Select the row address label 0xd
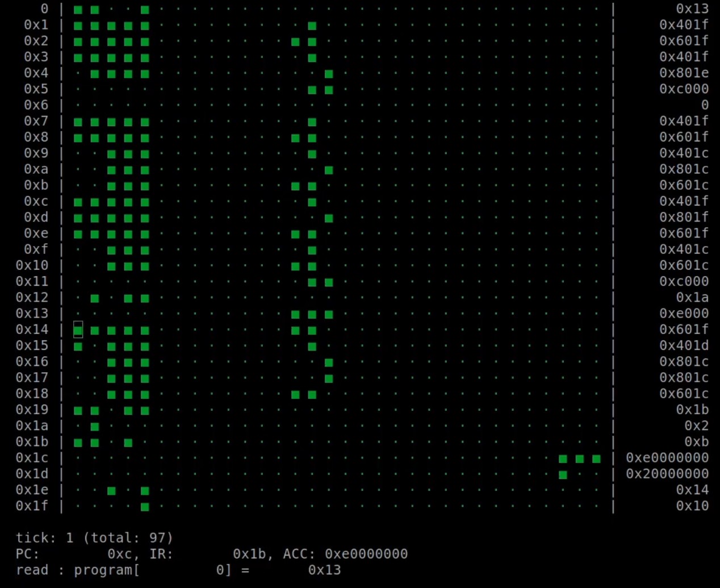 point(36,217)
